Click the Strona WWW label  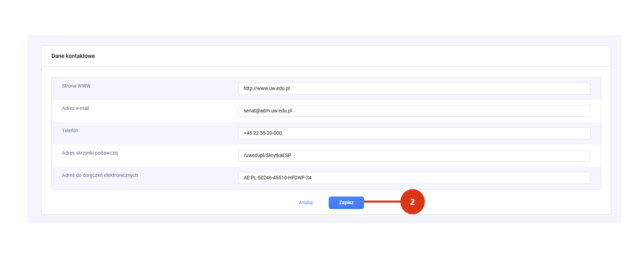click(76, 86)
